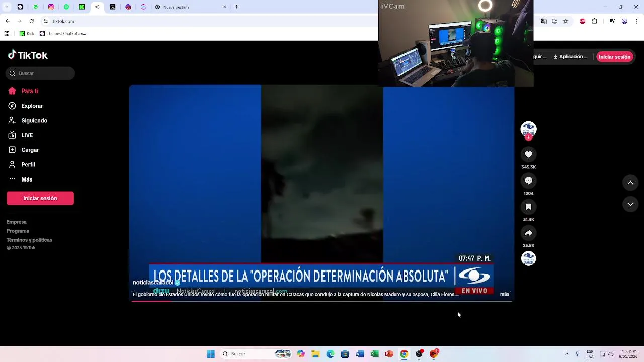
Task: Open the Windows Start menu
Action: pos(211,354)
